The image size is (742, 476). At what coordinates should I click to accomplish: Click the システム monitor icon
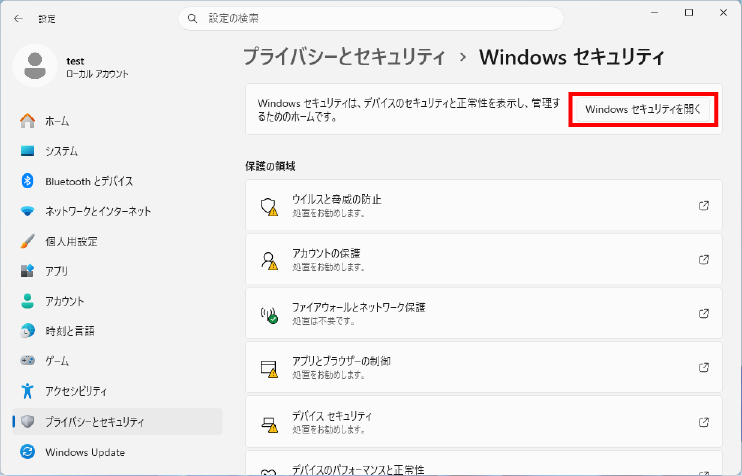[x=27, y=151]
